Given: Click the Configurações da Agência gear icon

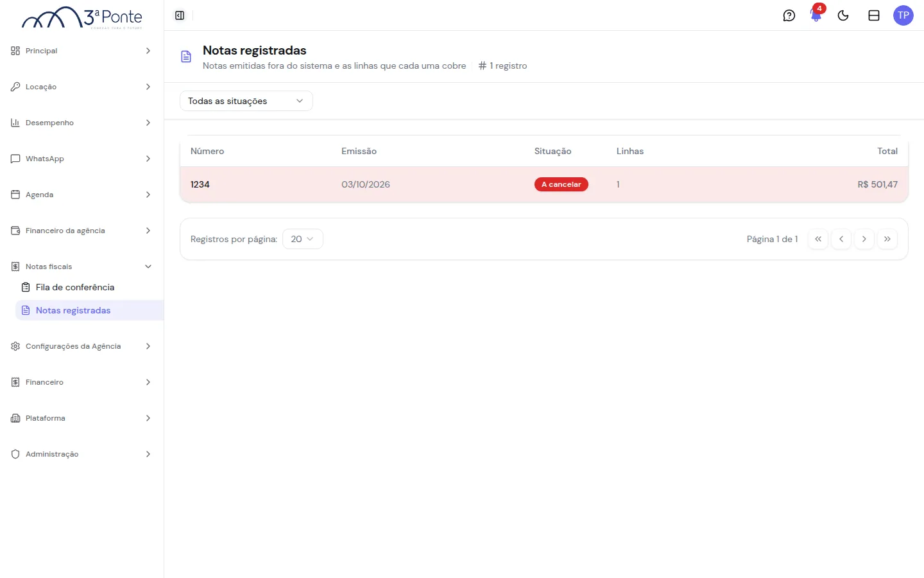Looking at the screenshot, I should tap(15, 346).
